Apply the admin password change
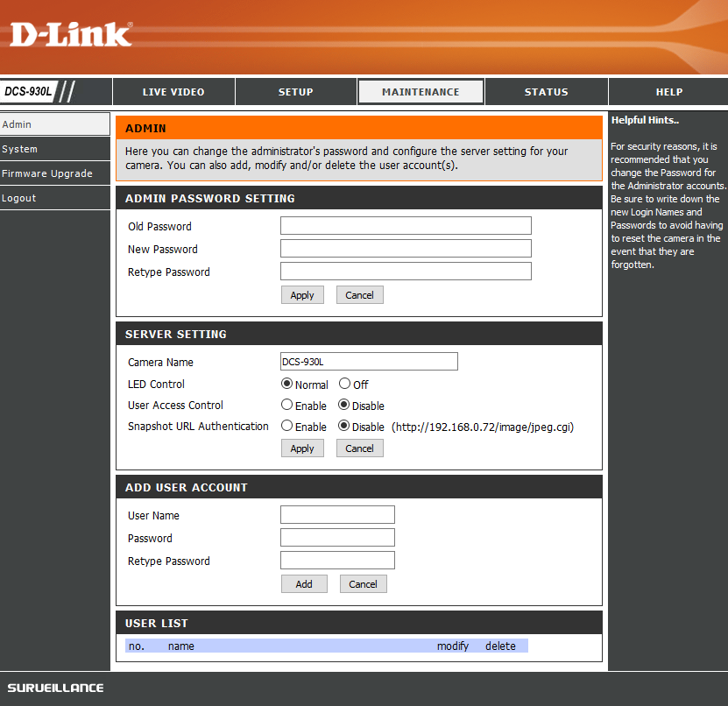 click(x=302, y=295)
